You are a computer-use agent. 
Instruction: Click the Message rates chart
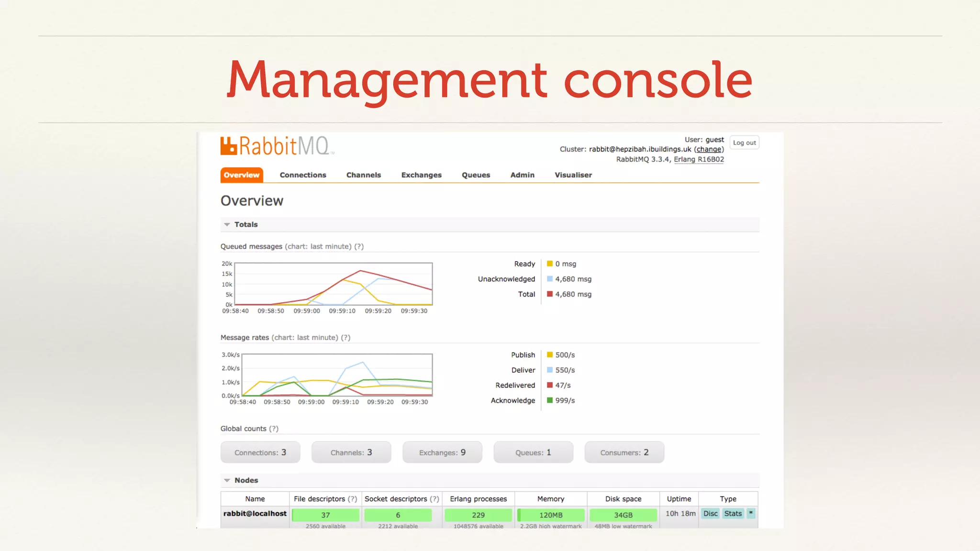pyautogui.click(x=337, y=375)
